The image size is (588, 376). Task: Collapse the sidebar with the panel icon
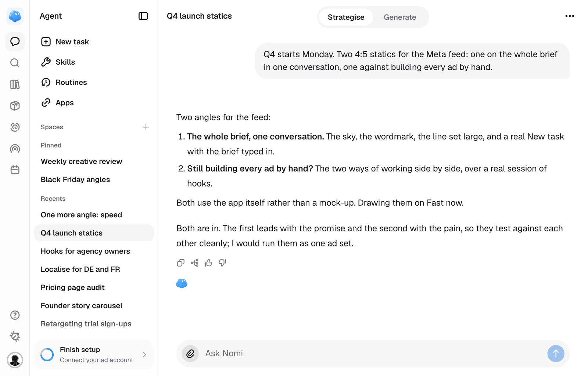[x=143, y=16]
